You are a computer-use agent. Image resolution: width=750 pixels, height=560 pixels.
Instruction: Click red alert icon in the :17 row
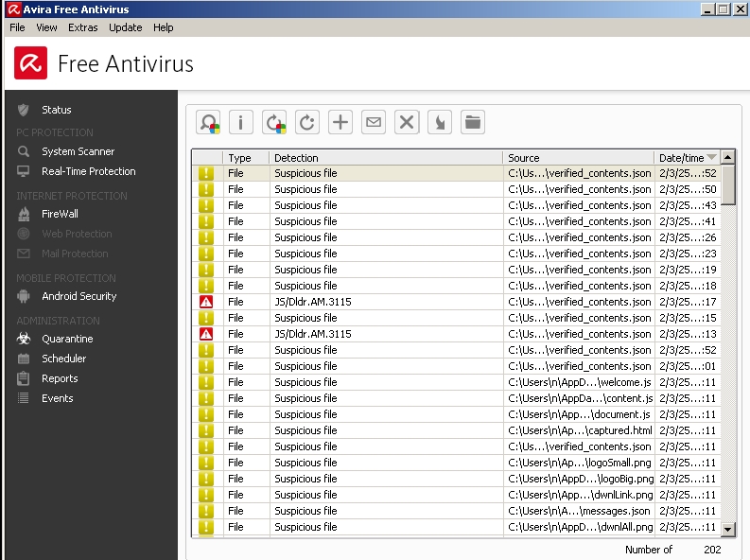[x=206, y=302]
